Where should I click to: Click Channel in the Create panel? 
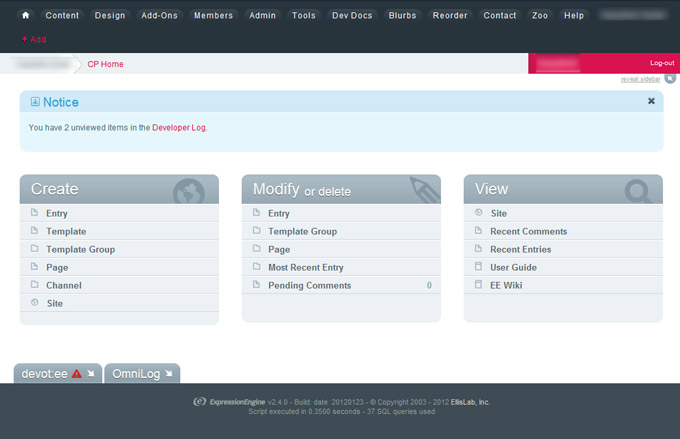coord(64,285)
